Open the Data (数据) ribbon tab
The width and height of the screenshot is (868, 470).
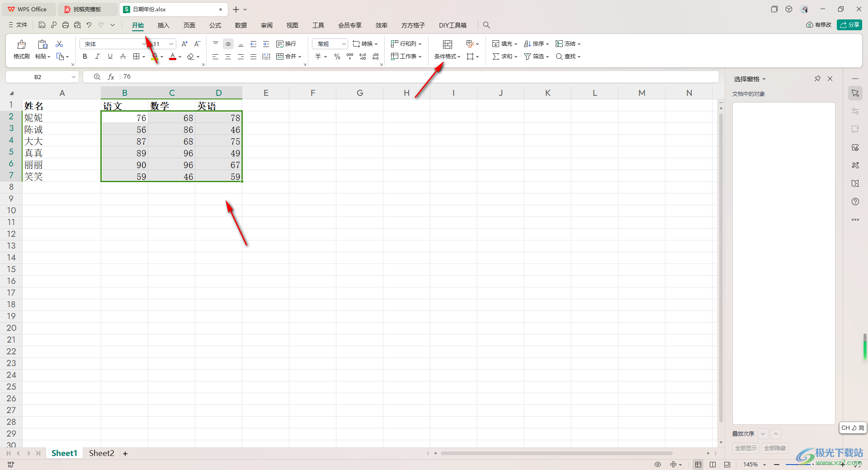pos(241,25)
